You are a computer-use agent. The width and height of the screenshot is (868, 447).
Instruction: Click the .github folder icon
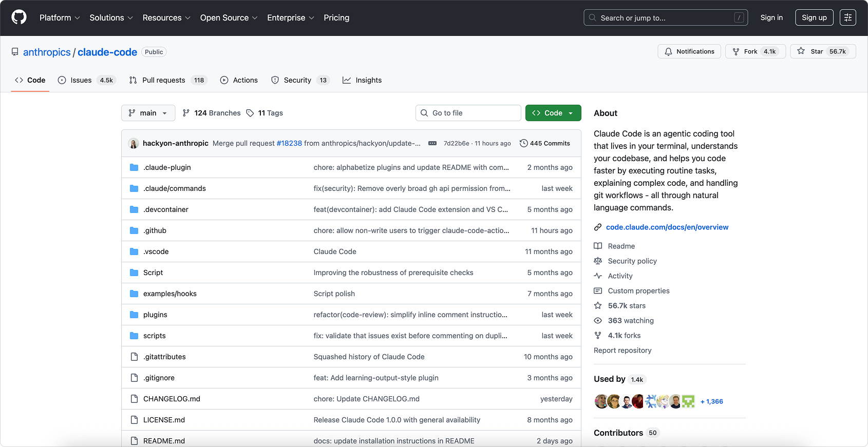point(134,230)
